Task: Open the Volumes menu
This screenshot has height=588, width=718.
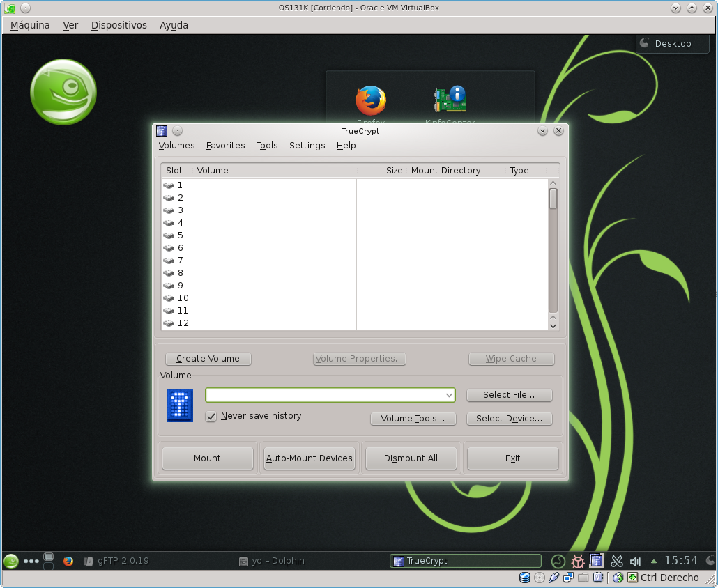Action: pyautogui.click(x=176, y=146)
